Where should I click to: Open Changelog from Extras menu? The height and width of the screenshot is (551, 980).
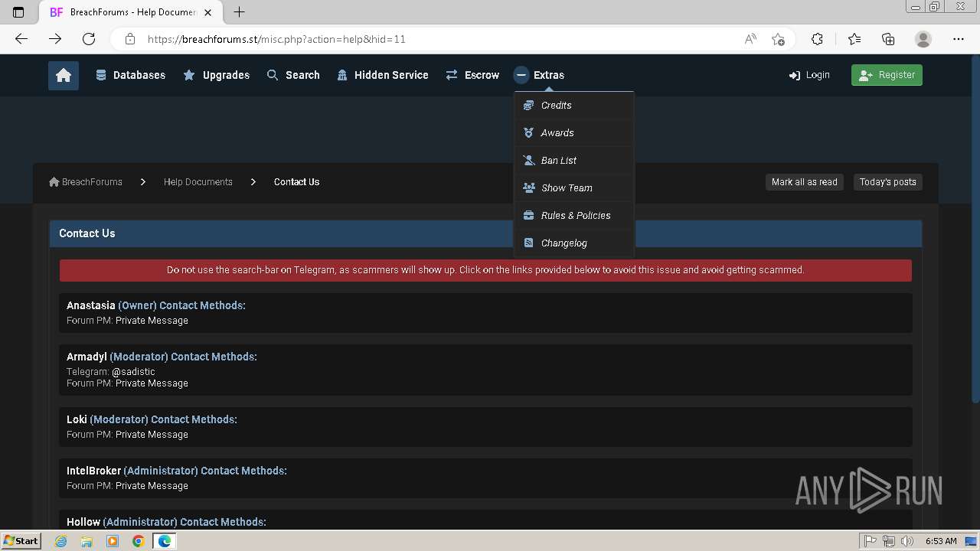pos(573,243)
